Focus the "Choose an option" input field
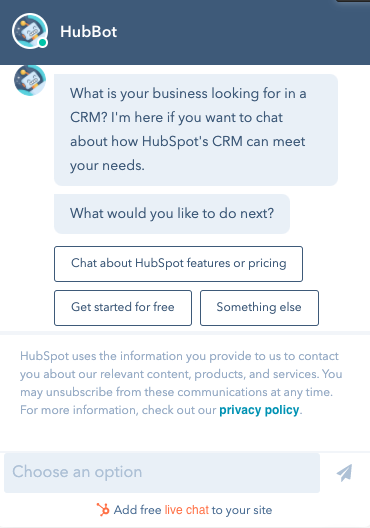Image resolution: width=370 pixels, height=528 pixels. [162, 472]
